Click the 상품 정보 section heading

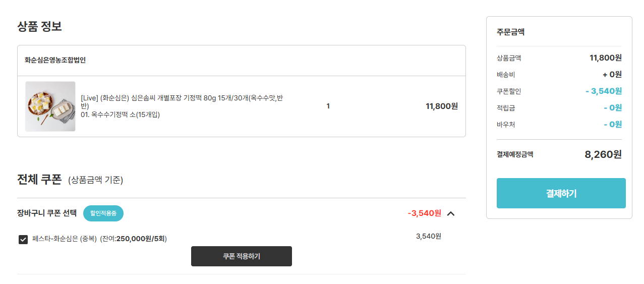39,26
